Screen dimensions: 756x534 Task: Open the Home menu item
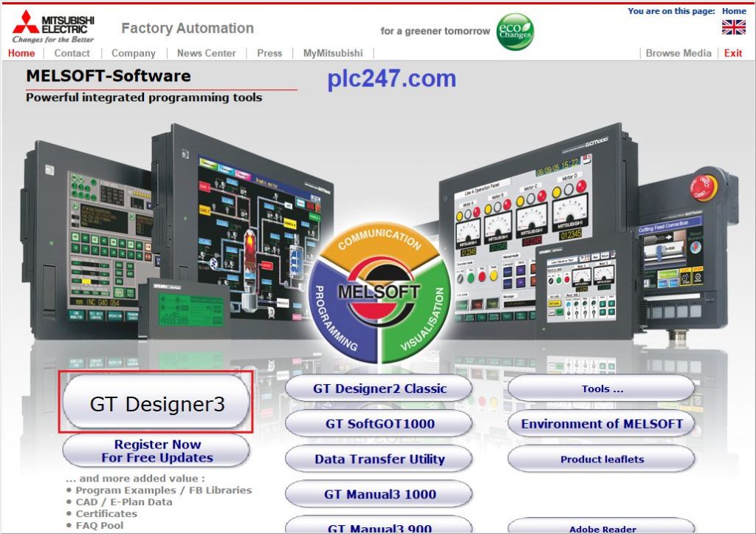click(x=21, y=53)
